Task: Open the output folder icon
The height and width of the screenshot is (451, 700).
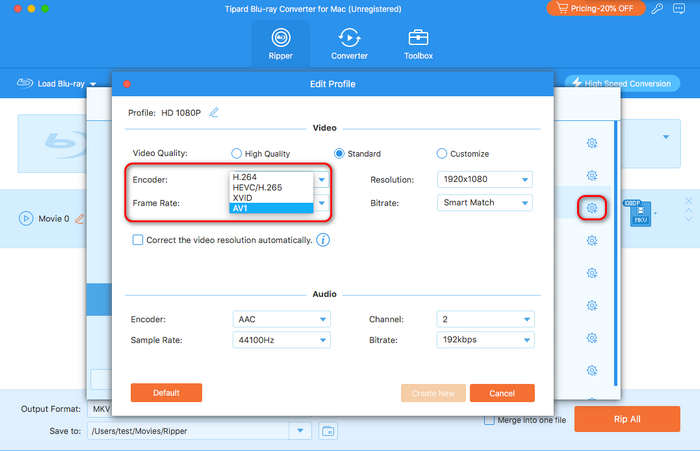Action: (328, 431)
